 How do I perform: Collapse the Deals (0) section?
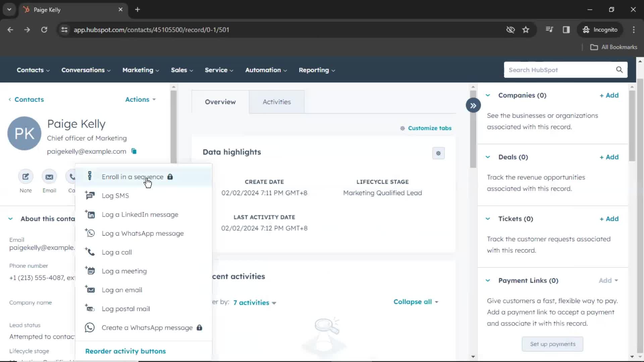click(488, 157)
